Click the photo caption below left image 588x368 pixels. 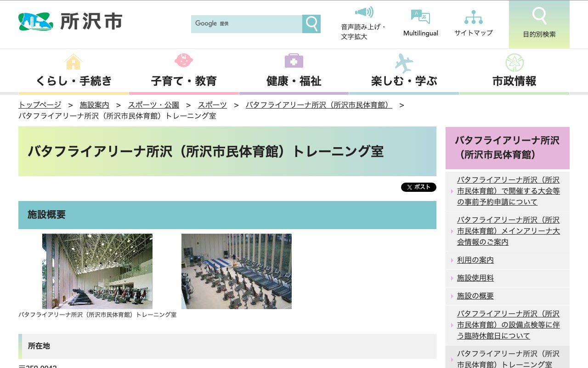(97, 315)
